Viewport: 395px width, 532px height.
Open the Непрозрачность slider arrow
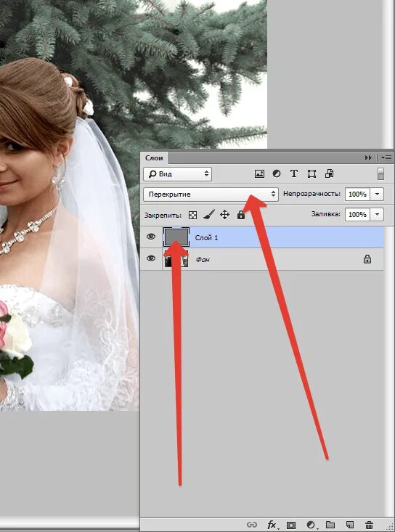coord(377,194)
